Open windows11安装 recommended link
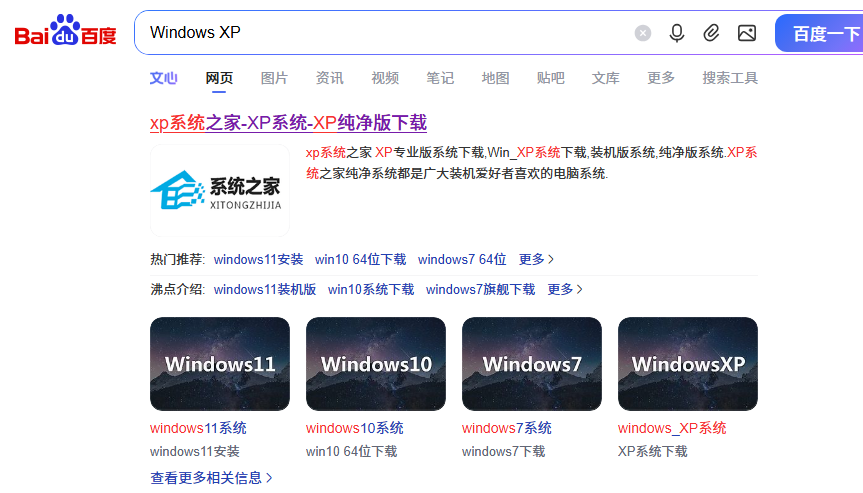The width and height of the screenshot is (863, 493). [x=258, y=259]
